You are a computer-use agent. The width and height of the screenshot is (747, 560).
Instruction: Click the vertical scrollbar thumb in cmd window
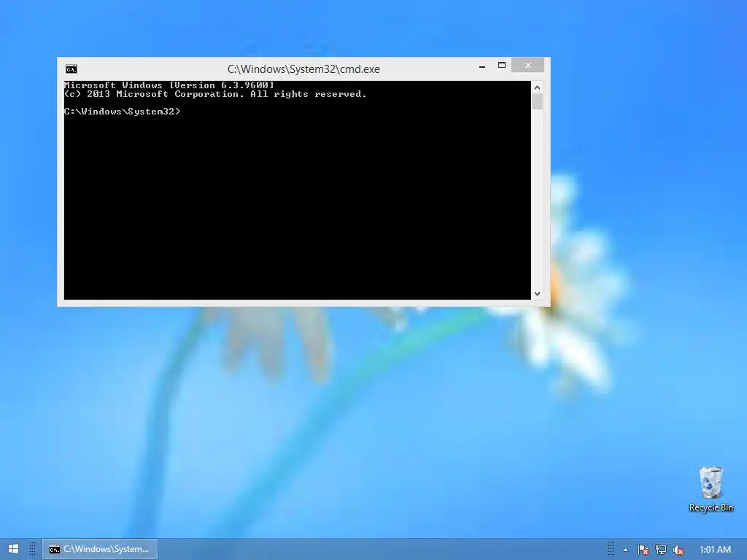pos(538,102)
